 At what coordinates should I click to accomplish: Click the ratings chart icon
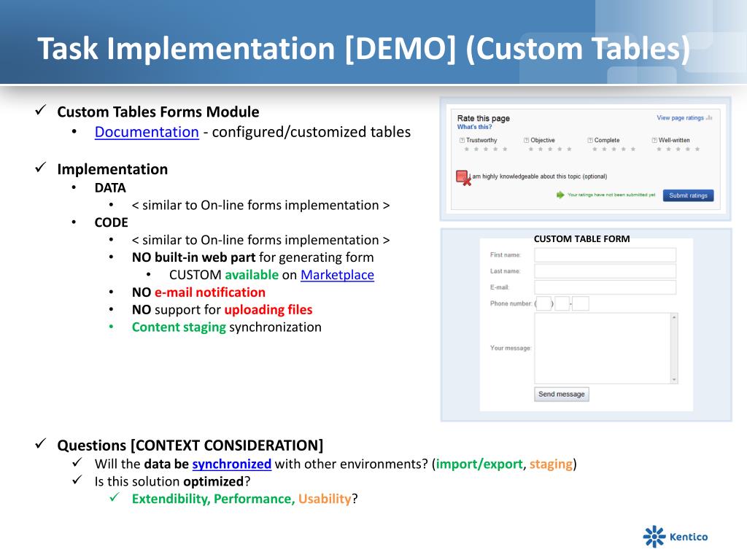click(x=709, y=117)
